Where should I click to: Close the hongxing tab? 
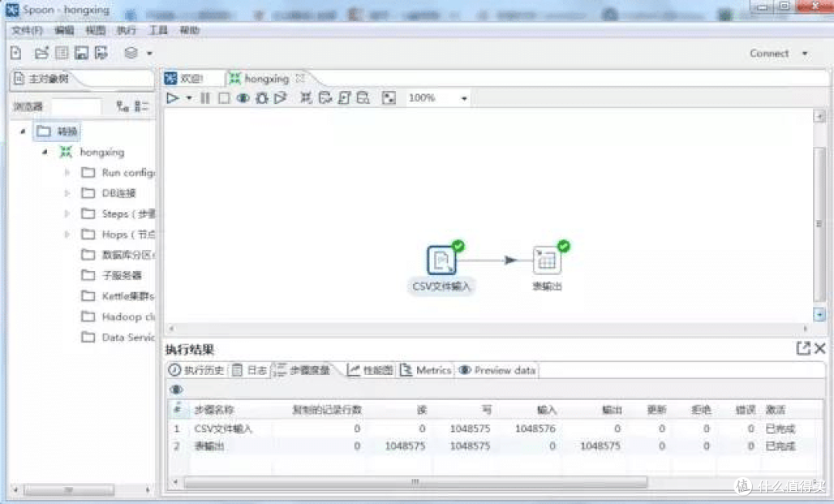[x=300, y=78]
